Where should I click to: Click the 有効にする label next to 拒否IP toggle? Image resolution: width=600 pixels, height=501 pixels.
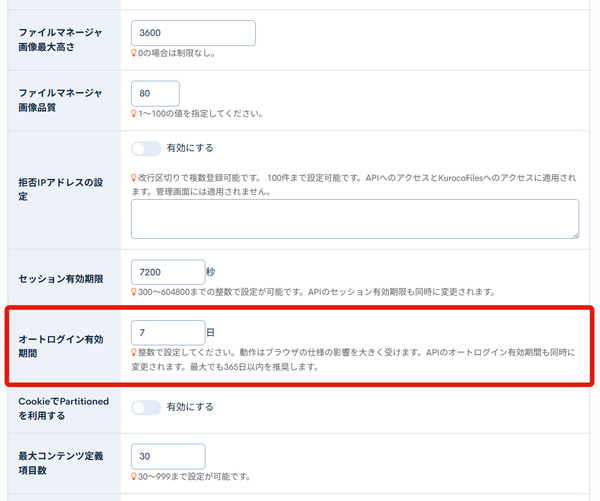point(190,148)
